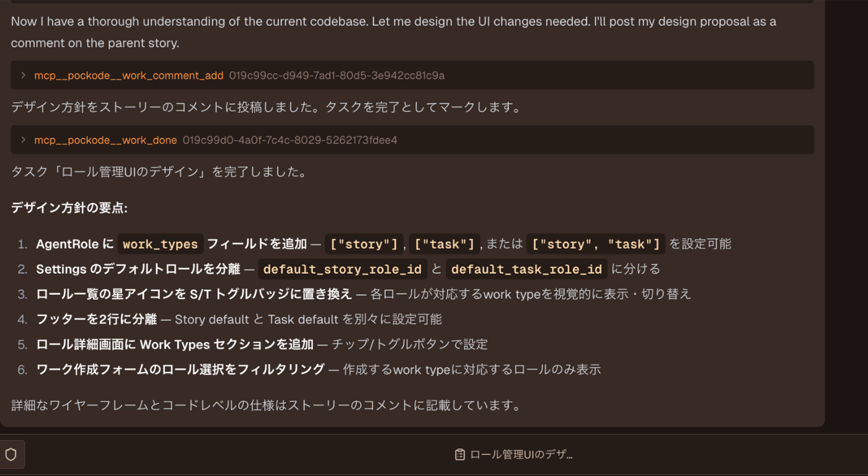Expand the work_comment_add tool call chevron

[23, 75]
